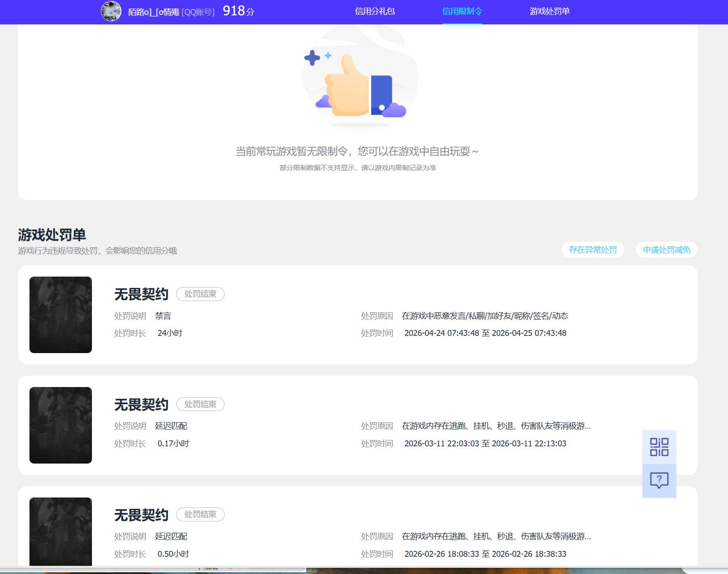Click 无畏契约 title on the 0.50小时 card

[141, 515]
